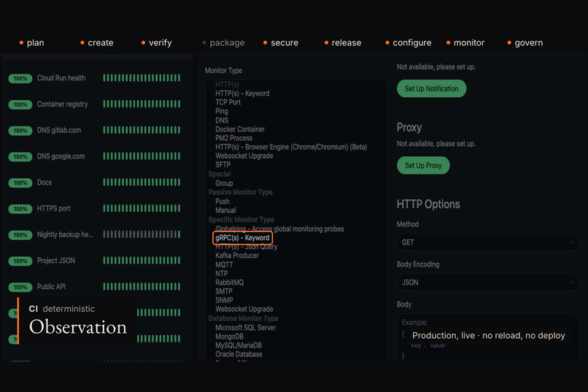The width and height of the screenshot is (588, 392).
Task: Click the 100% badge beside DNS google.com
Action: [20, 157]
